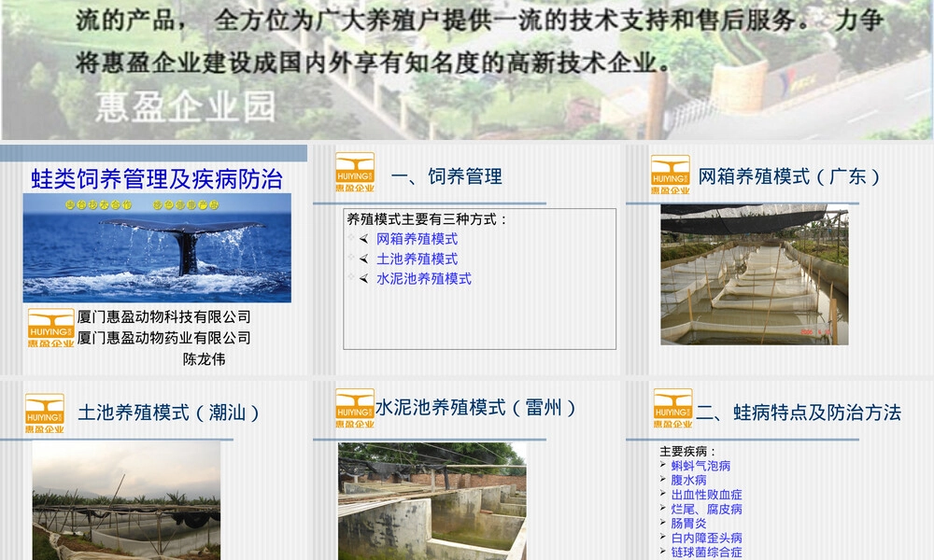Open the 肠胃炎 disease link
Image resolution: width=934 pixels, height=560 pixels.
click(688, 524)
